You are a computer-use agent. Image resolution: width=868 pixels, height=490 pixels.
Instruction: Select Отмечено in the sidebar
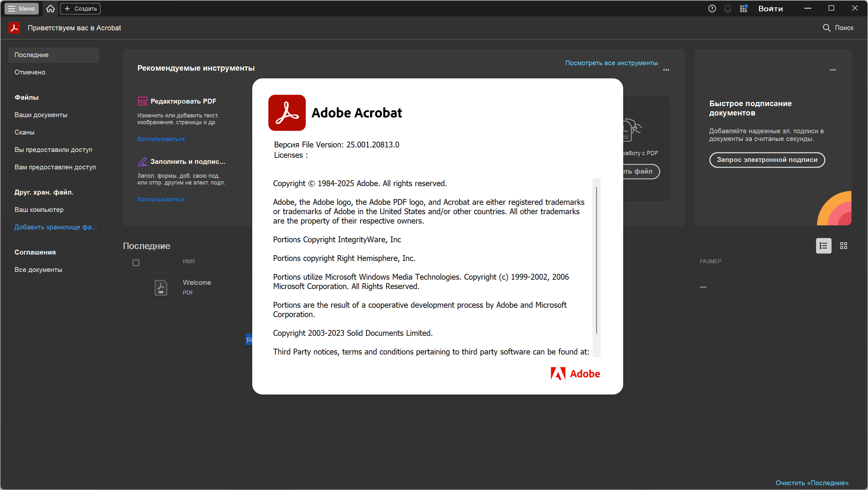30,72
